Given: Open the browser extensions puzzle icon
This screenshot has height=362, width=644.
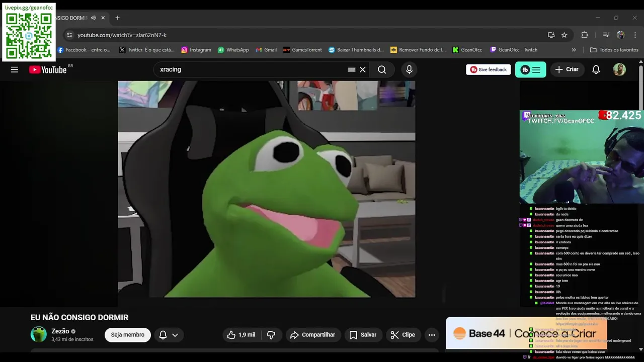Looking at the screenshot, I should tap(585, 35).
